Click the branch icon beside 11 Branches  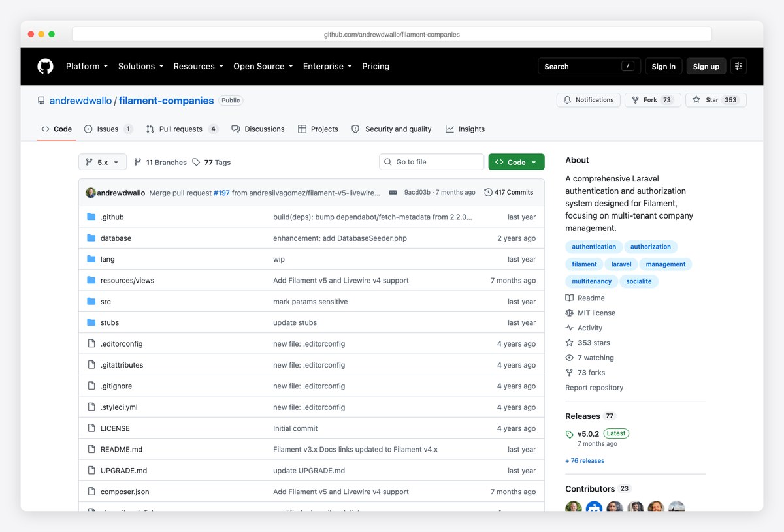click(137, 162)
